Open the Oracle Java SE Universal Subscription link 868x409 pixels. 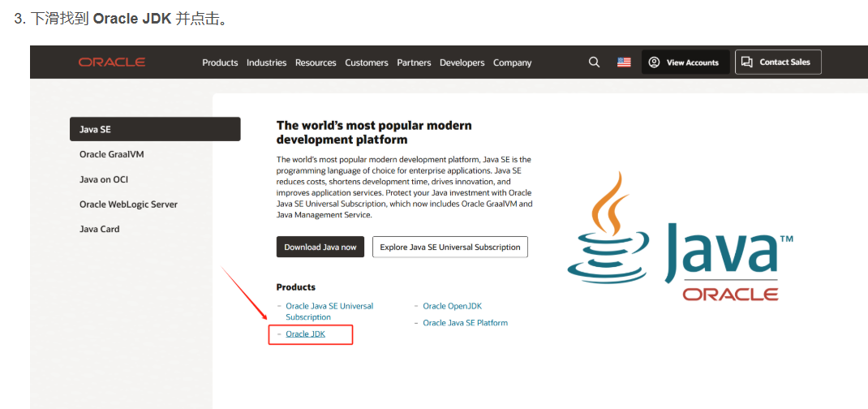pos(329,312)
